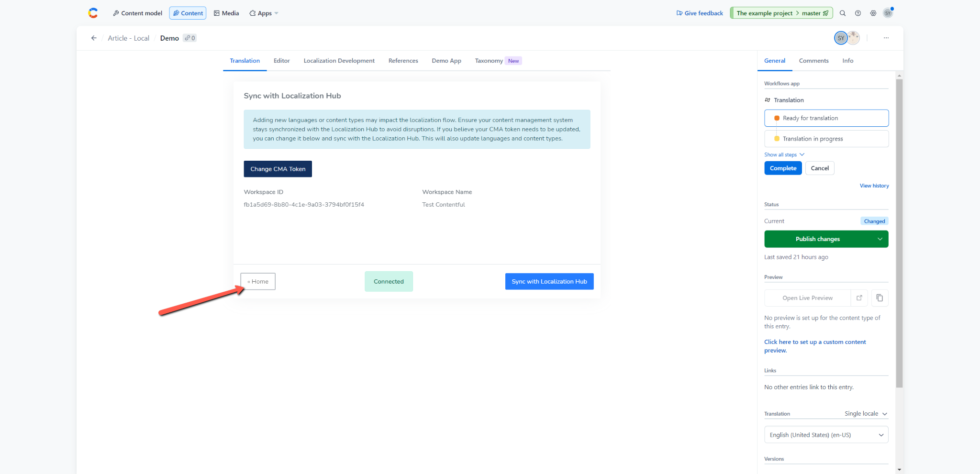Open the Media nav item

pyautogui.click(x=226, y=13)
